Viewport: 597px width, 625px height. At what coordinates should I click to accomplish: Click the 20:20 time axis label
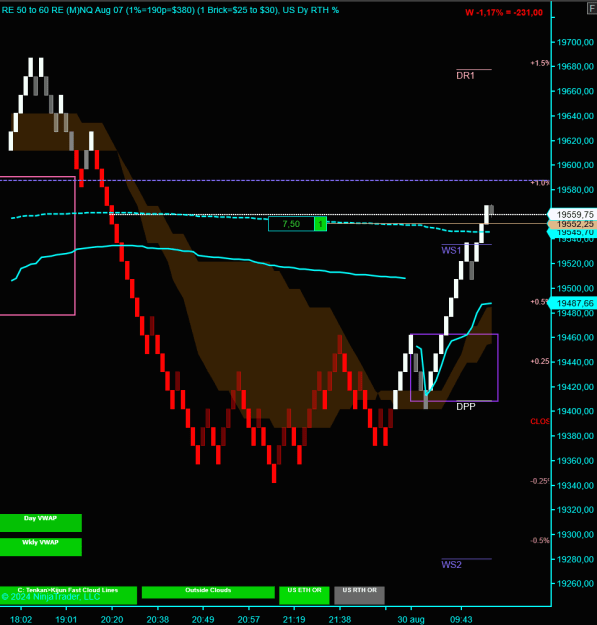(112, 619)
